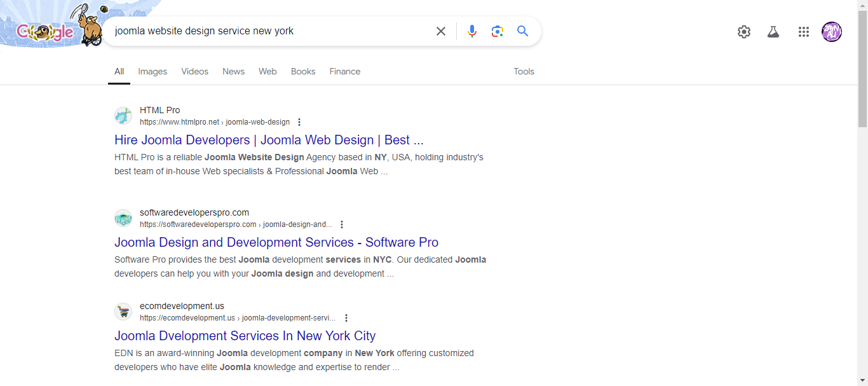Open Search Labs flask icon

point(773,32)
